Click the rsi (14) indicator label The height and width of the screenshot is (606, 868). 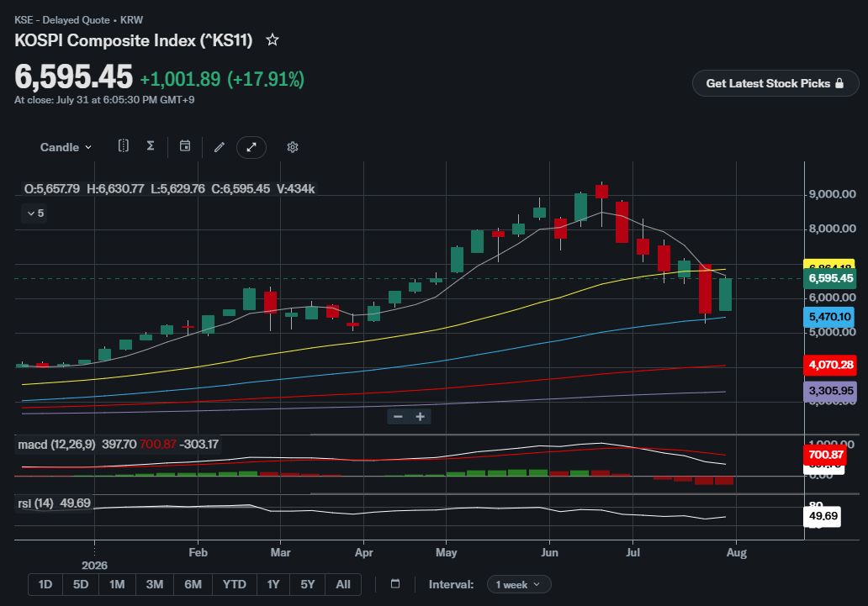pyautogui.click(x=35, y=503)
